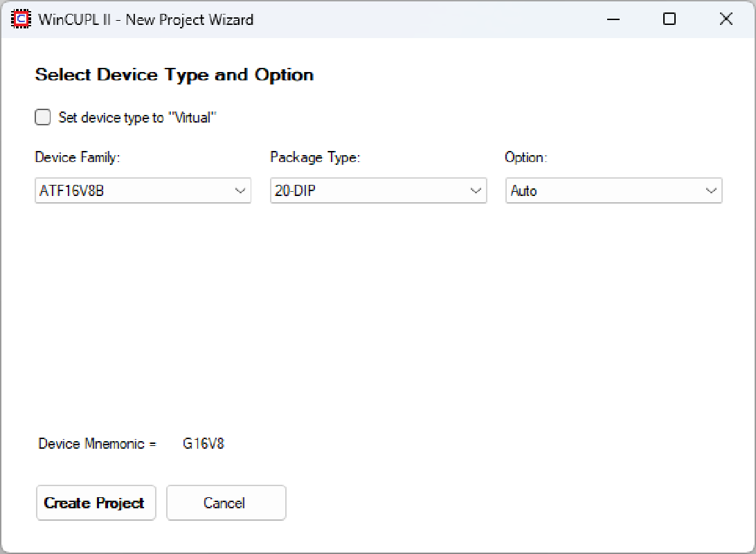756x554 pixels.
Task: Open the Package Type dropdown showing 20-DIP
Action: tap(379, 190)
